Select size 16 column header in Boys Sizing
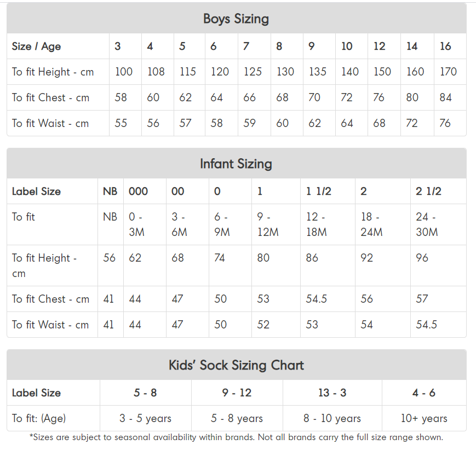Viewport: 476px width, 456px height. [445, 47]
